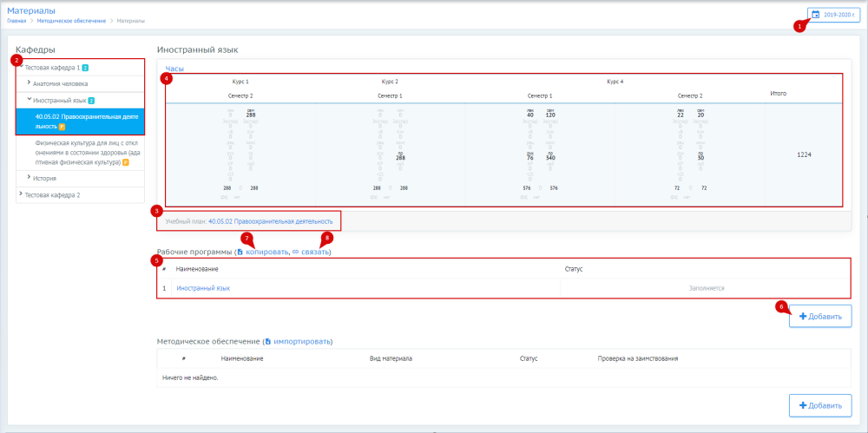
Task: Click the Ничего не найдено message row
Action: (503, 377)
